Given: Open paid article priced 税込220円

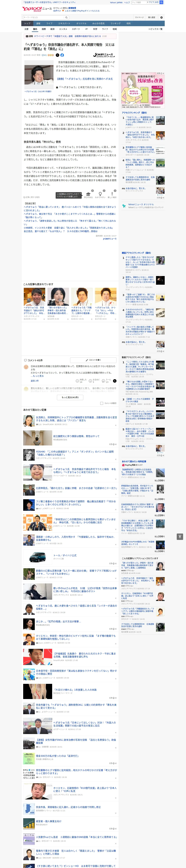Looking at the screenshot, I should coord(138,507).
